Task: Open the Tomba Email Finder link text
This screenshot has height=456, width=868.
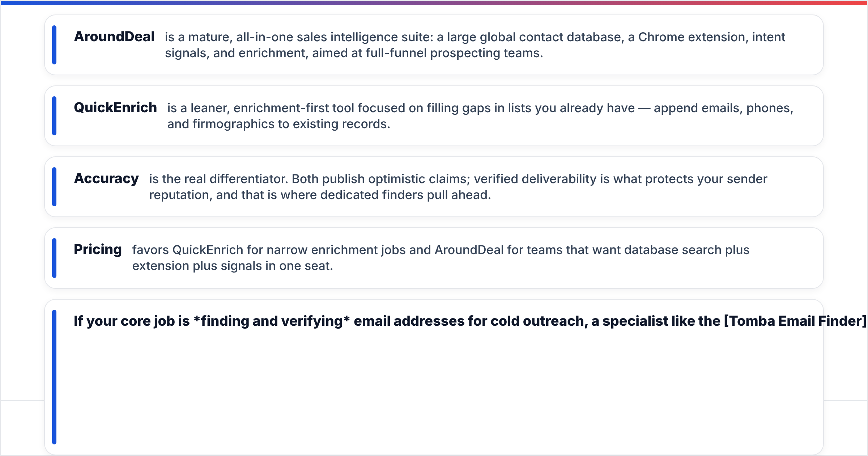Action: click(x=795, y=321)
